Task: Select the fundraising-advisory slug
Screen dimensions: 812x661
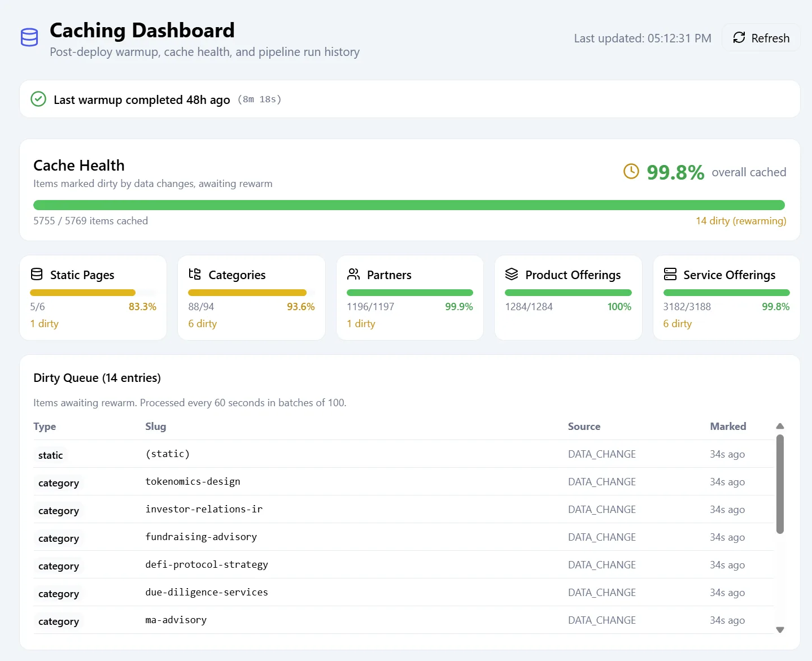Action: [201, 537]
